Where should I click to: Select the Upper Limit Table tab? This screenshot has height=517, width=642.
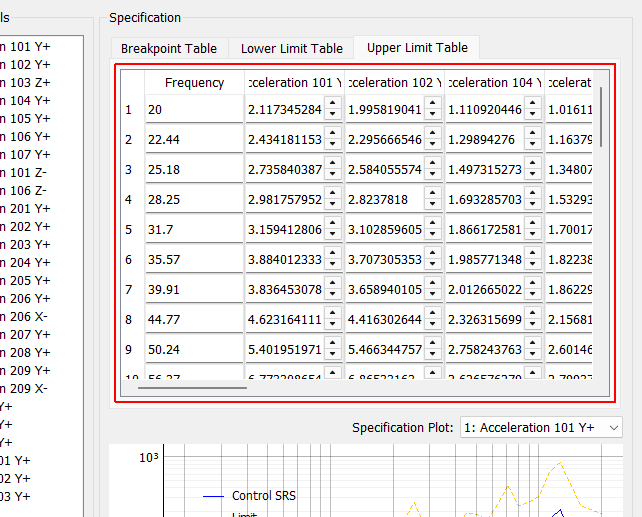[x=417, y=48]
